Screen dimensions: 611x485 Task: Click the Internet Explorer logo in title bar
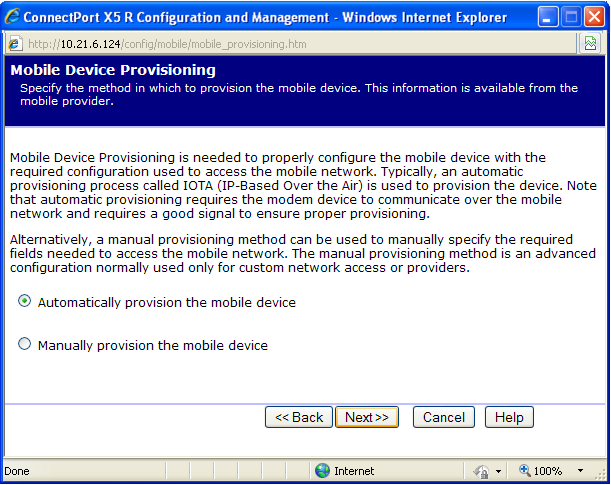12,16
